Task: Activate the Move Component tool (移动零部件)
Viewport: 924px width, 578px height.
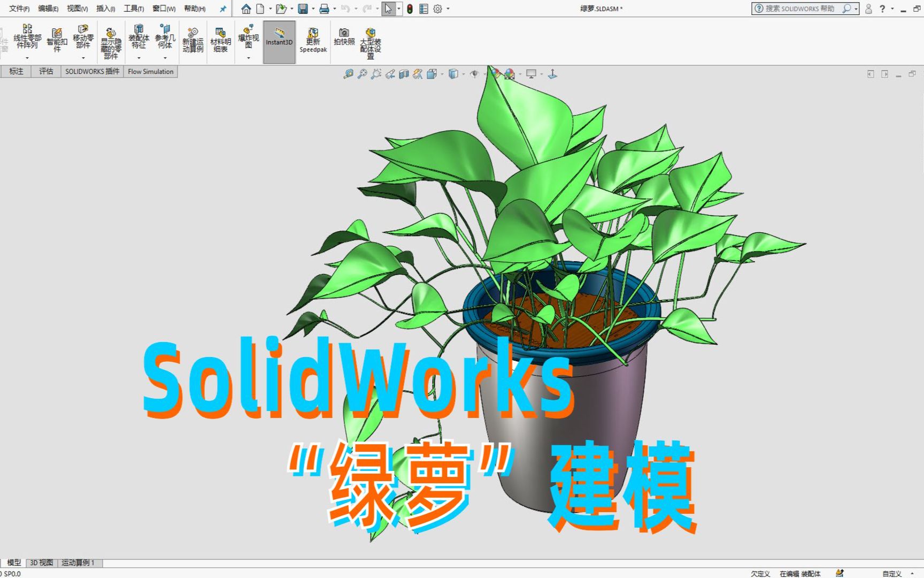Action: coord(83,36)
